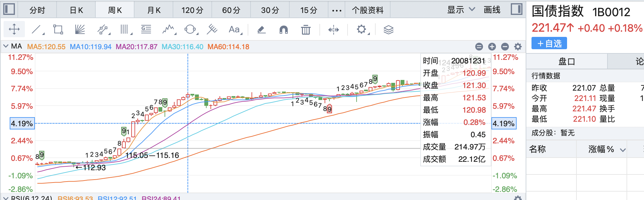Toggle the 画线 drawing toolbar
The image size is (644, 200).
(x=492, y=10)
